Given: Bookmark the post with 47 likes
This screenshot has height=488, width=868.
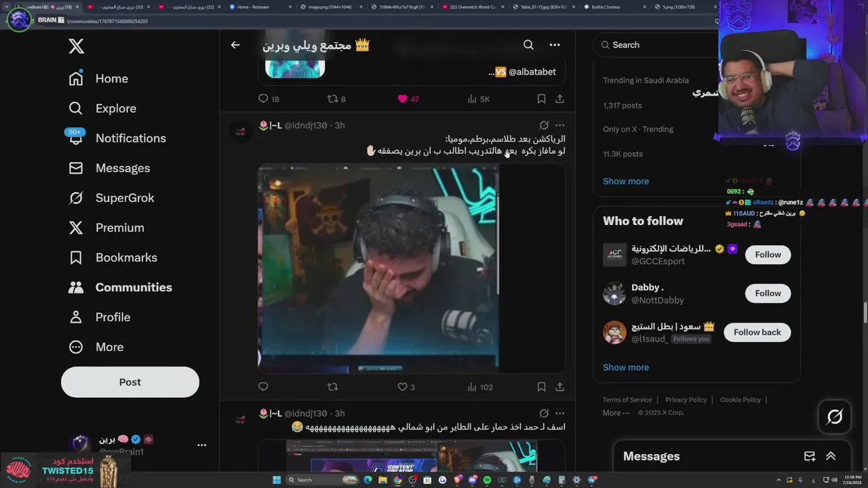Looking at the screenshot, I should coord(541,99).
